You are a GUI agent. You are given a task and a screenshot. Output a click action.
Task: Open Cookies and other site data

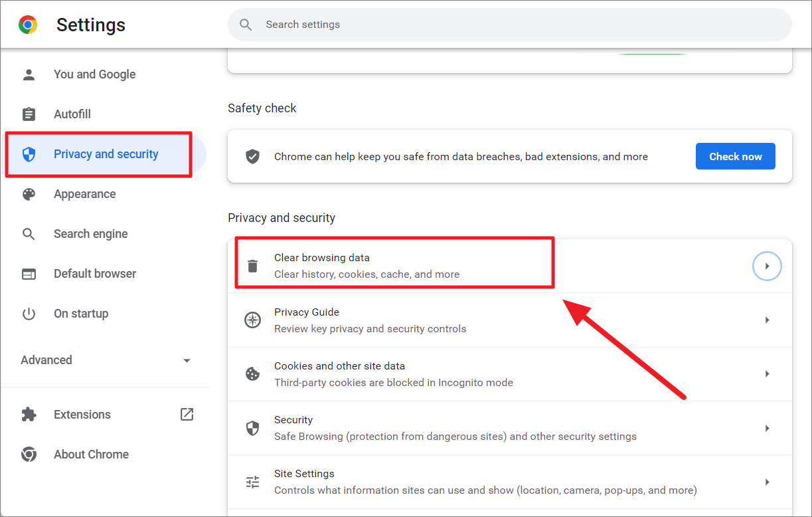tap(509, 374)
